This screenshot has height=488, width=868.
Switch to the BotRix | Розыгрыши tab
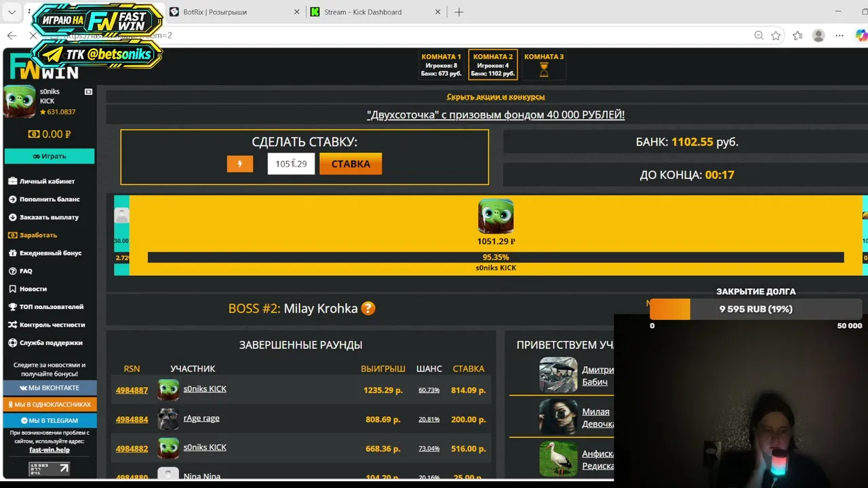click(x=234, y=12)
